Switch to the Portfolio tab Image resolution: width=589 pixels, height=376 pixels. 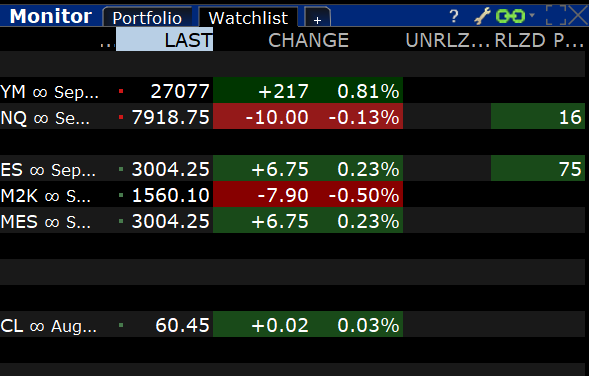[x=147, y=18]
